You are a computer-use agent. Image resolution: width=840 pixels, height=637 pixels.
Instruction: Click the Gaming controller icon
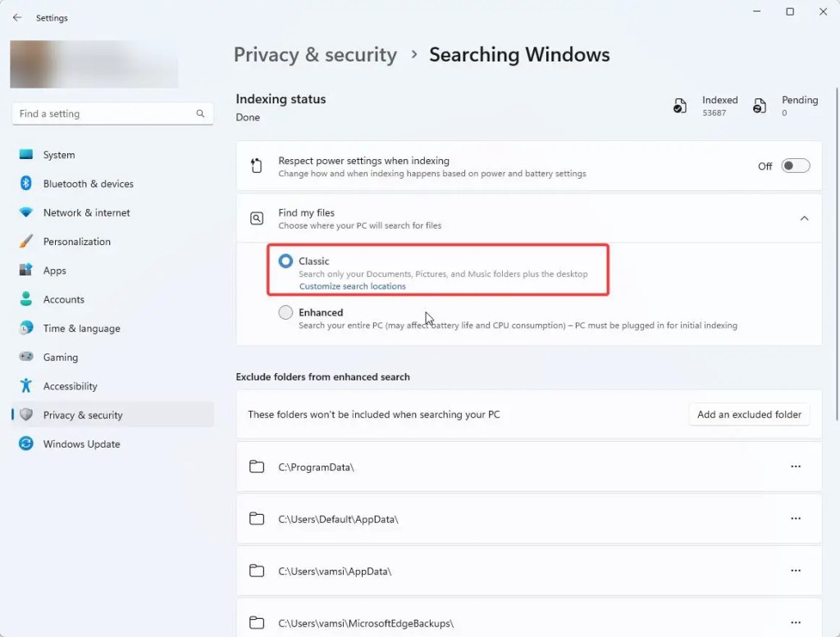[x=25, y=357]
